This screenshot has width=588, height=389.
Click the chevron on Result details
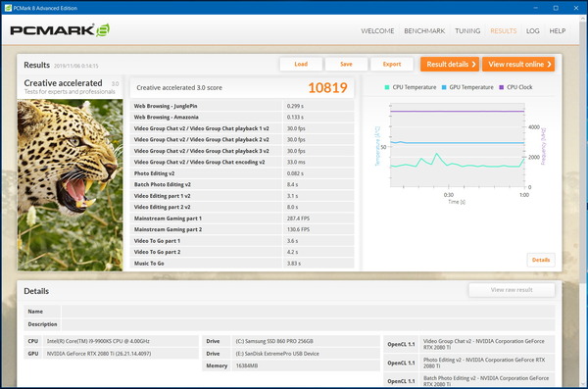coord(473,64)
